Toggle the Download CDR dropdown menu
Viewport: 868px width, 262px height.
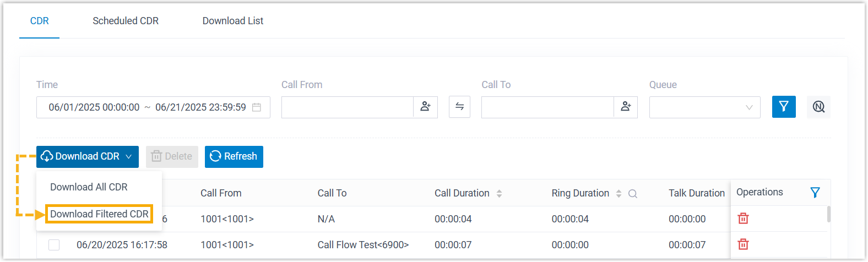pyautogui.click(x=88, y=156)
